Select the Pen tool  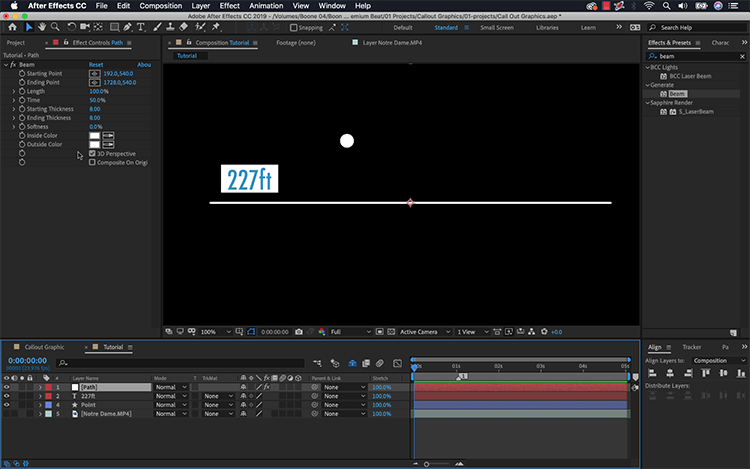click(x=127, y=27)
